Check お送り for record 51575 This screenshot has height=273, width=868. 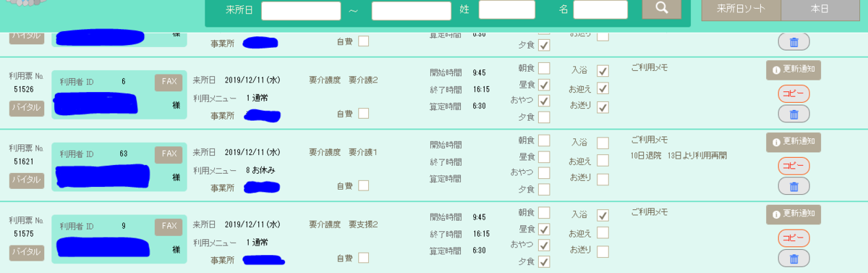click(603, 251)
